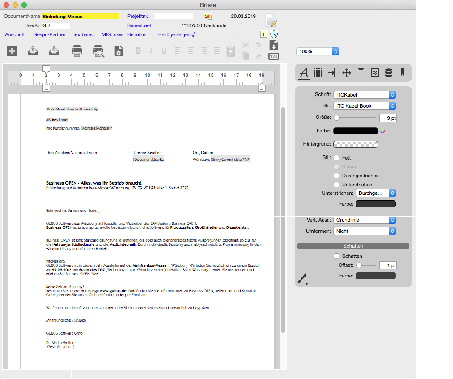This screenshot has width=453, height=379.
Task: Click the plus icon to add a new document
Action: click(x=12, y=51)
